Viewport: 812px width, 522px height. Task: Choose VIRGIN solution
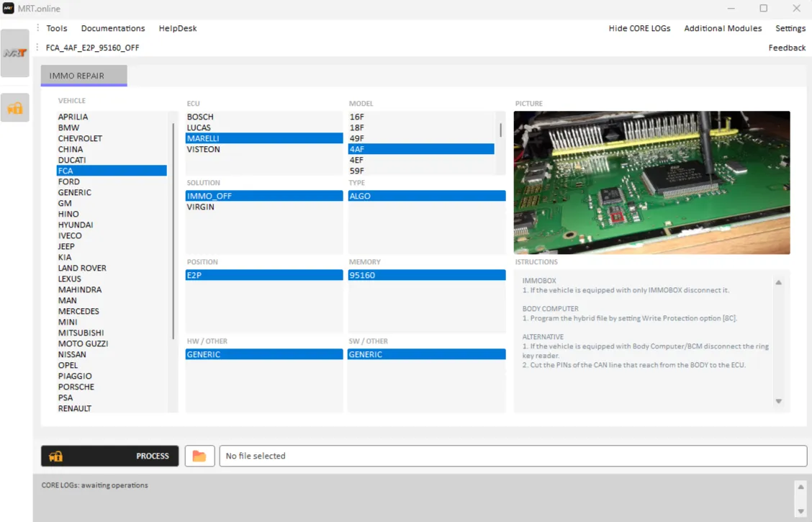(264, 207)
